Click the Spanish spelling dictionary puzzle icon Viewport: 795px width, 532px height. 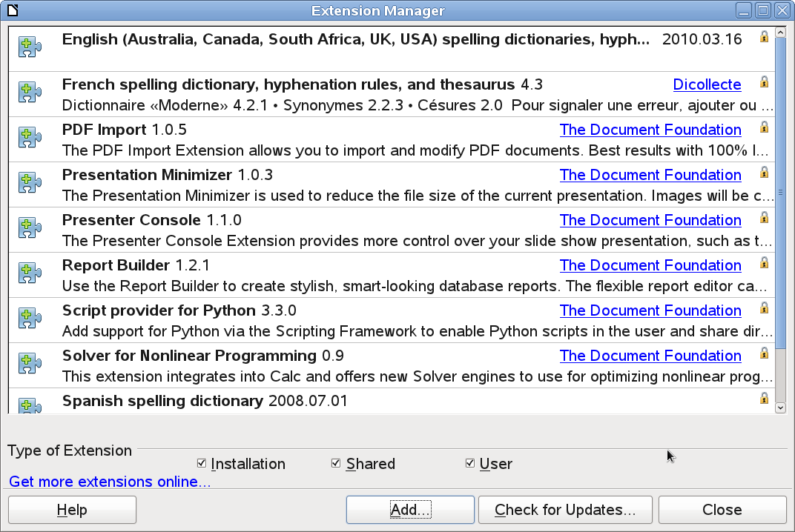click(x=30, y=405)
